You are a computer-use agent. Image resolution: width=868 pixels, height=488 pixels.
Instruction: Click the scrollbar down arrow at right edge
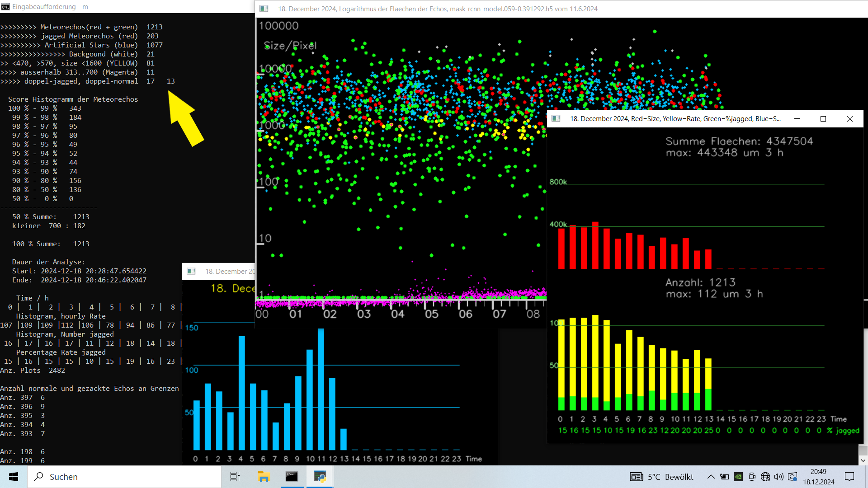pos(863,461)
